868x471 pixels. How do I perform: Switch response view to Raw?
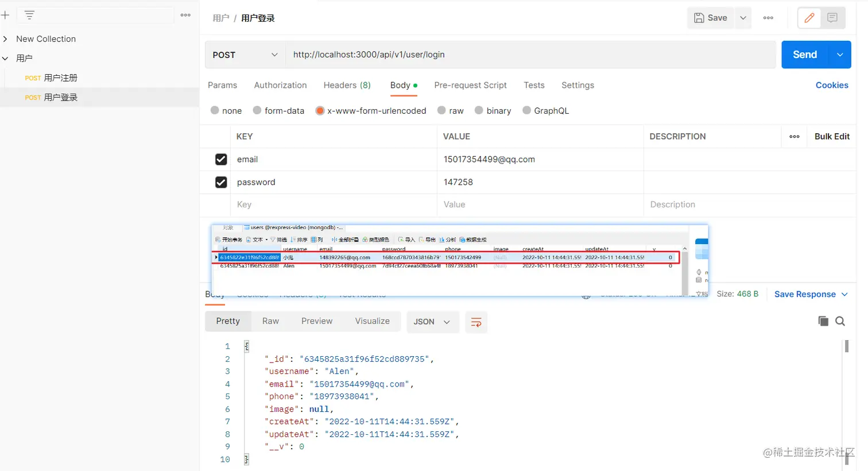point(270,321)
